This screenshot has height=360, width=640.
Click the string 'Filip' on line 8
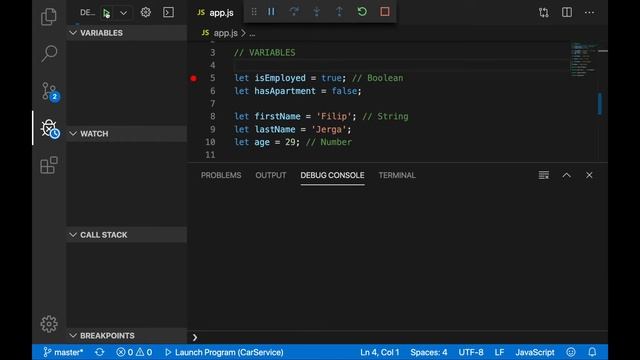[x=334, y=116]
